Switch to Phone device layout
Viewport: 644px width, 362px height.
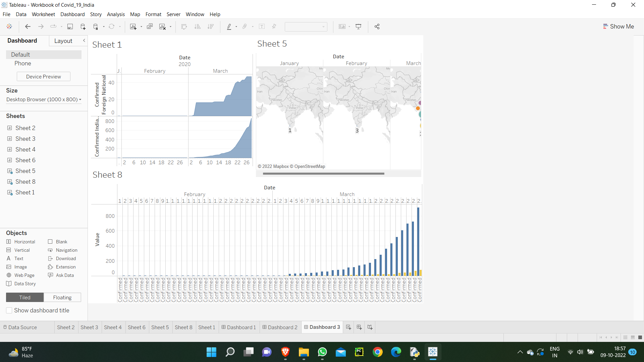click(22, 63)
